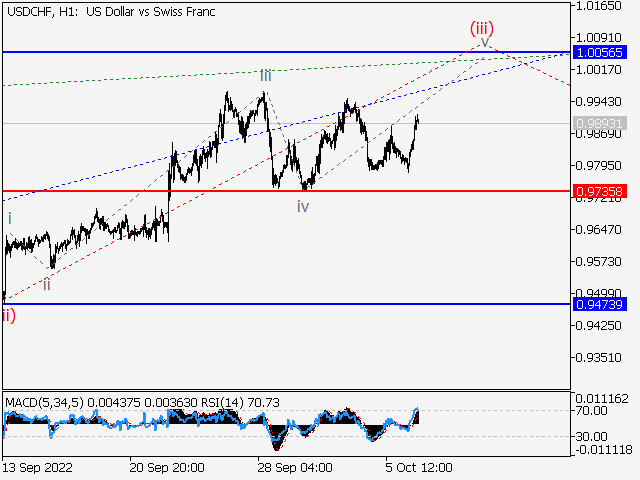This screenshot has width=640, height=480.
Task: Click the USDCHF, H1 chart title text
Action: point(111,12)
